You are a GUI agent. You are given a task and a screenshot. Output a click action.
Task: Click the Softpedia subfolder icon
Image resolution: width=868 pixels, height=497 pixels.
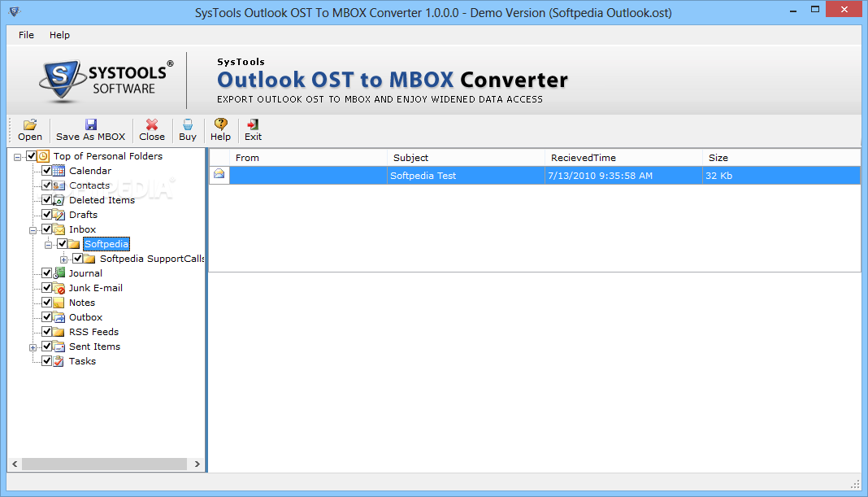pos(74,244)
